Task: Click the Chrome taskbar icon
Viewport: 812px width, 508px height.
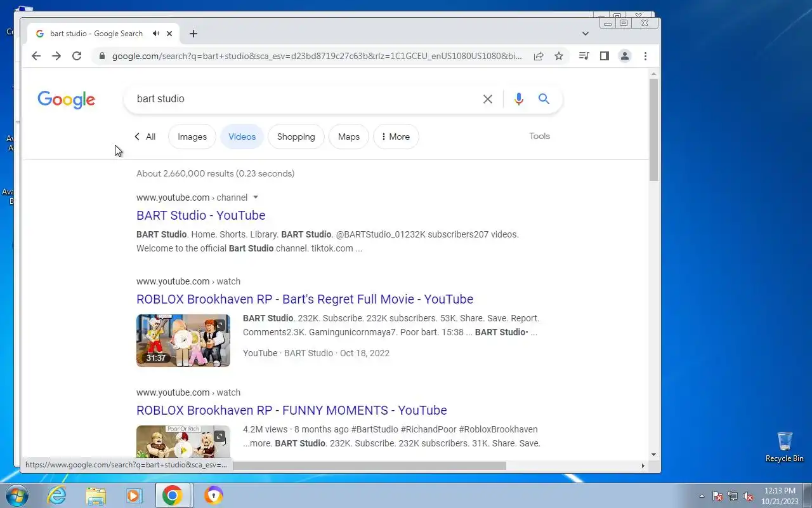Action: point(172,495)
